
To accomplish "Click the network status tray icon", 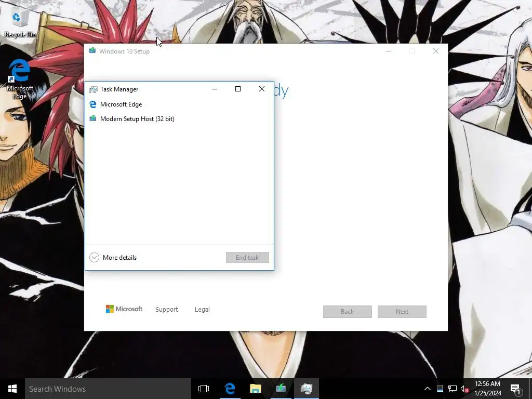I will point(453,389).
